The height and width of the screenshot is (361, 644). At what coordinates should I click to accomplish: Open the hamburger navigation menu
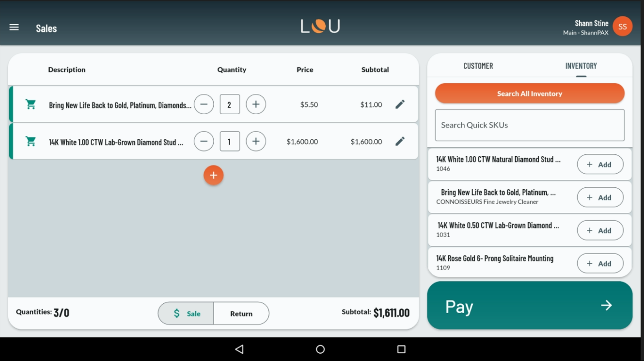(14, 28)
